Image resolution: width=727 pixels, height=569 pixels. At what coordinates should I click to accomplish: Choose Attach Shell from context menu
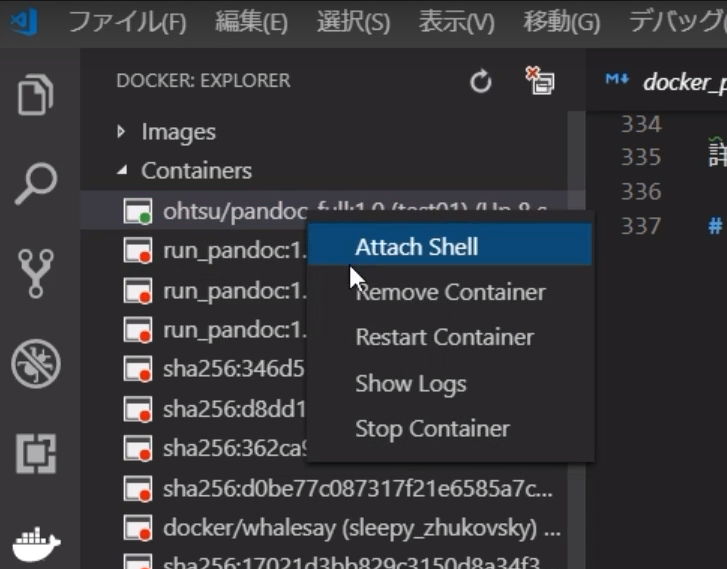(450, 245)
